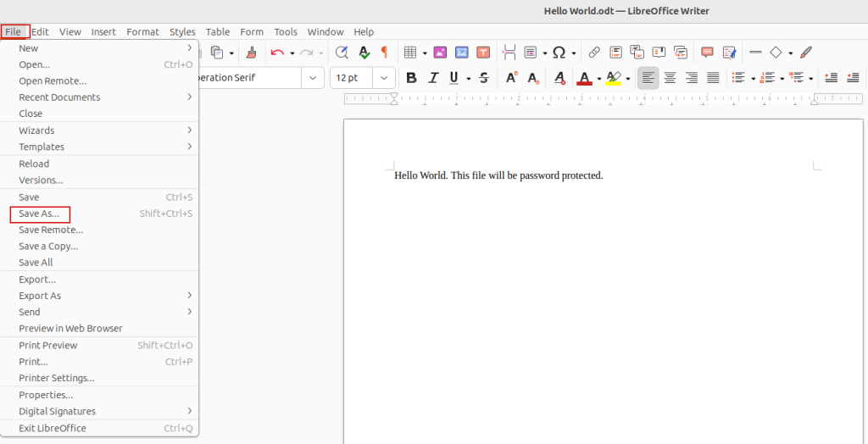
Task: Open the Format menu
Action: [142, 31]
